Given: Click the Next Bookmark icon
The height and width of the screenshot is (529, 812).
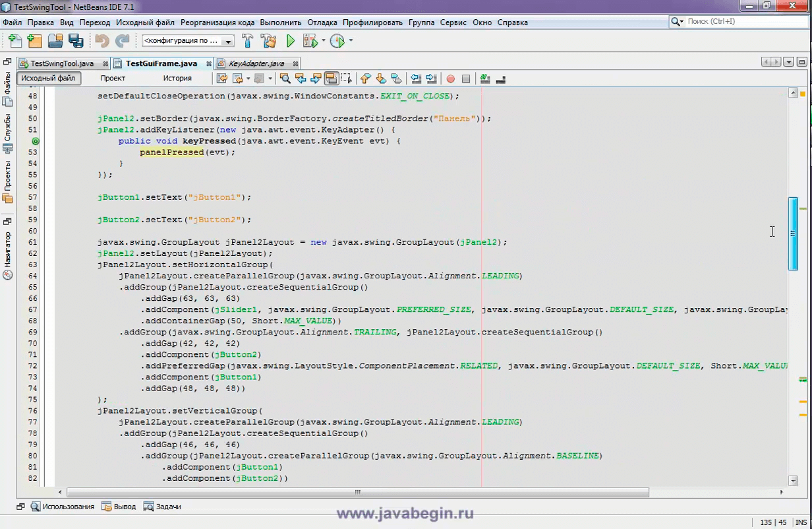Looking at the screenshot, I should (380, 78).
